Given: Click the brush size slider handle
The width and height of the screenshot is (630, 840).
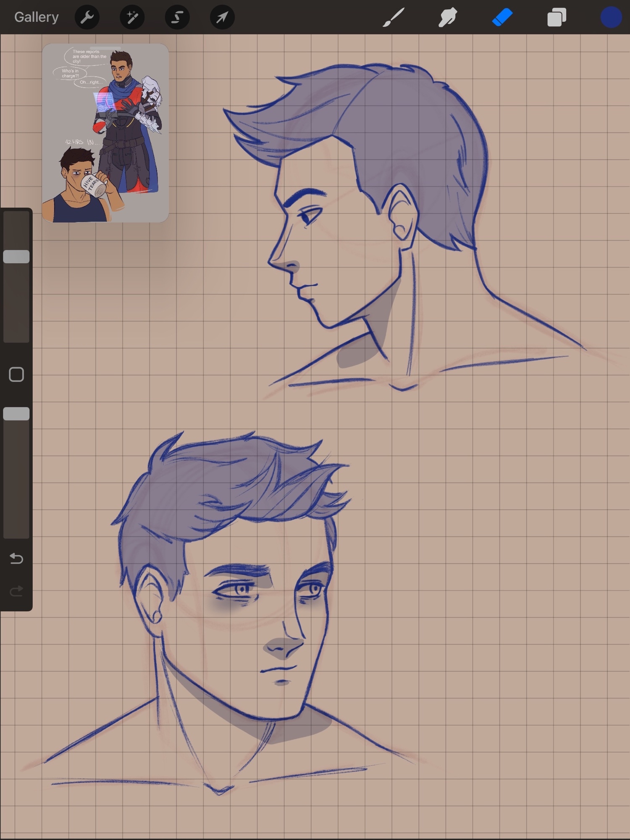Looking at the screenshot, I should [16, 257].
